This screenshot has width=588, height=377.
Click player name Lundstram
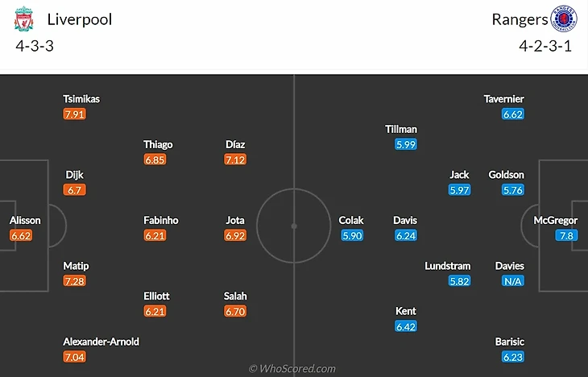(x=447, y=266)
